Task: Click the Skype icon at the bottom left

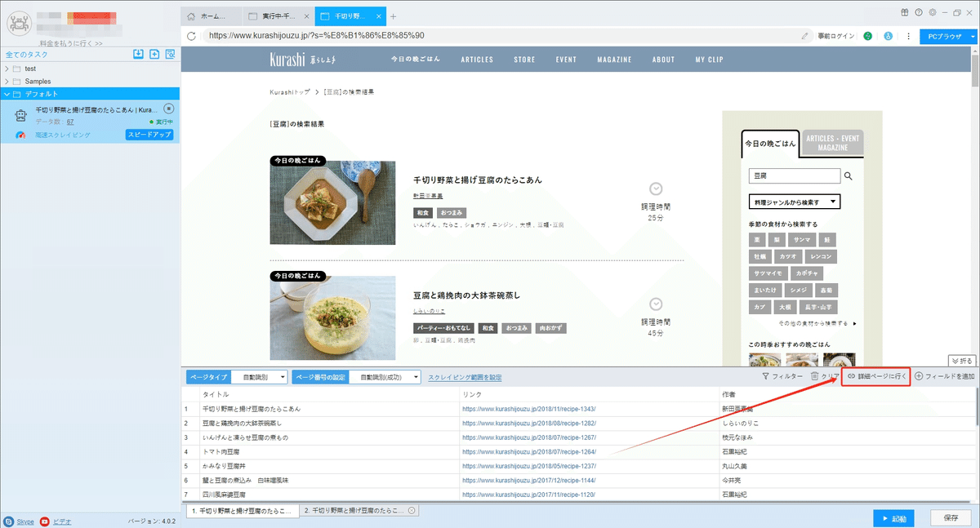Action: click(9, 521)
